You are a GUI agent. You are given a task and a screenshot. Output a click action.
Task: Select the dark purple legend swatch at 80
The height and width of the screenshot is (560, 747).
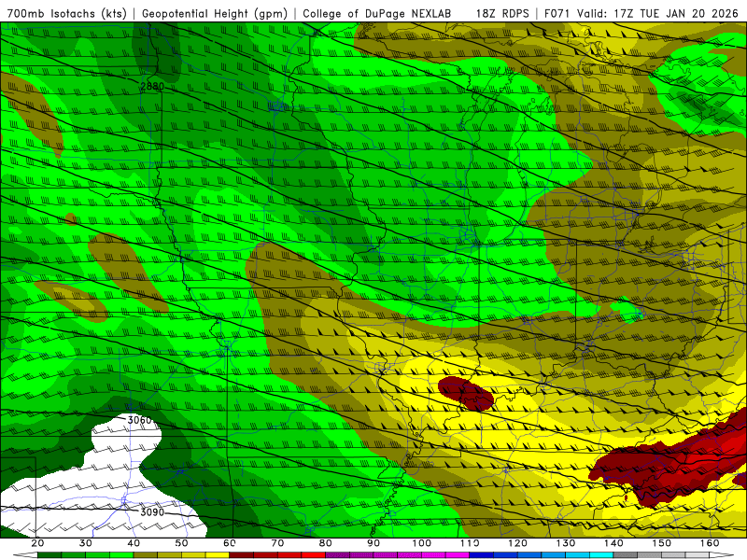[x=338, y=555]
